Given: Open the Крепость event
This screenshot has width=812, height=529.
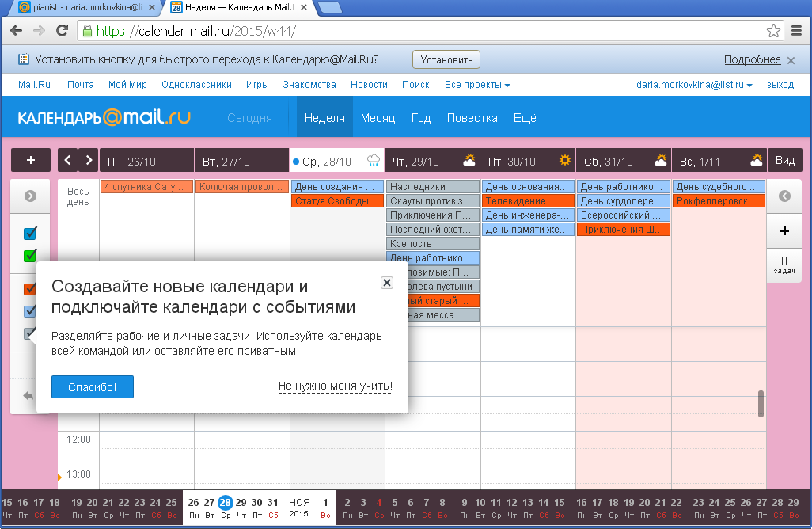Looking at the screenshot, I should [x=433, y=244].
